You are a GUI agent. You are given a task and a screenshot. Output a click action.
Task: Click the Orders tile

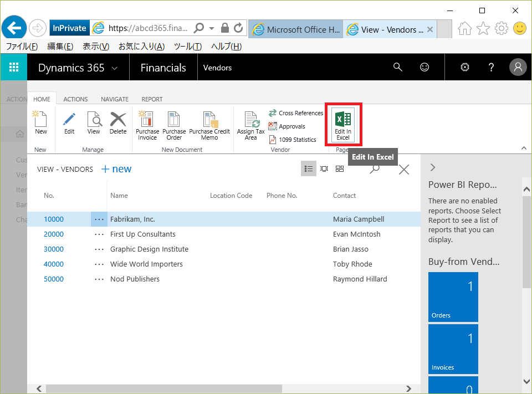click(453, 297)
